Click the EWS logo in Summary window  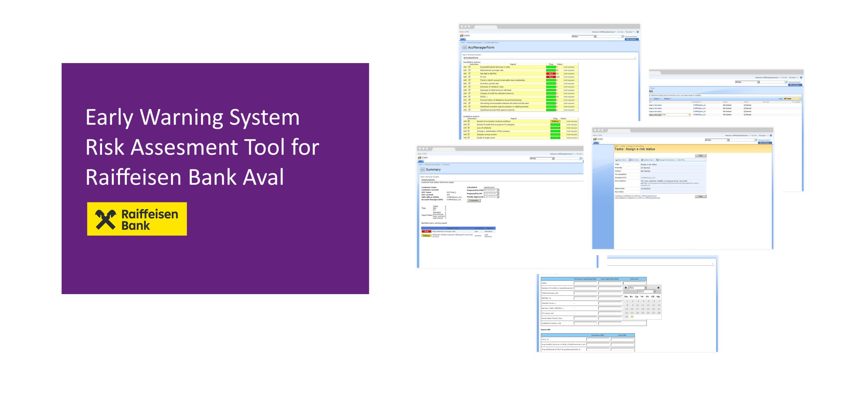click(x=420, y=158)
